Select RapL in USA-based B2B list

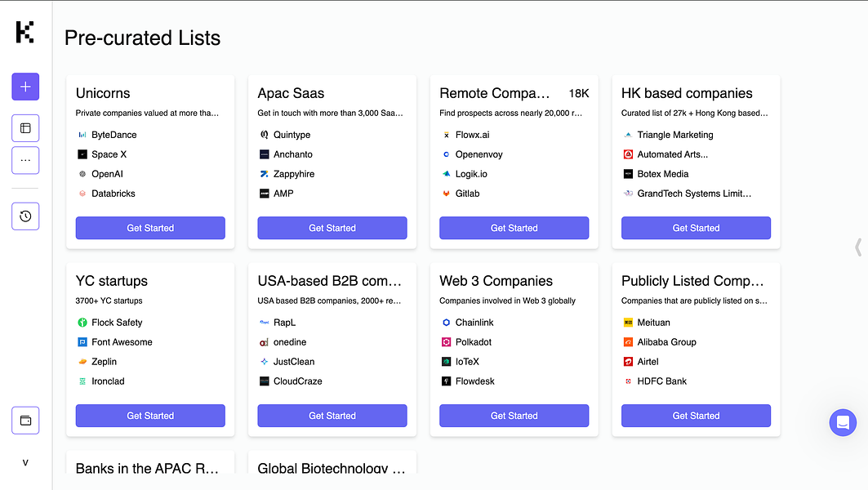(x=284, y=323)
